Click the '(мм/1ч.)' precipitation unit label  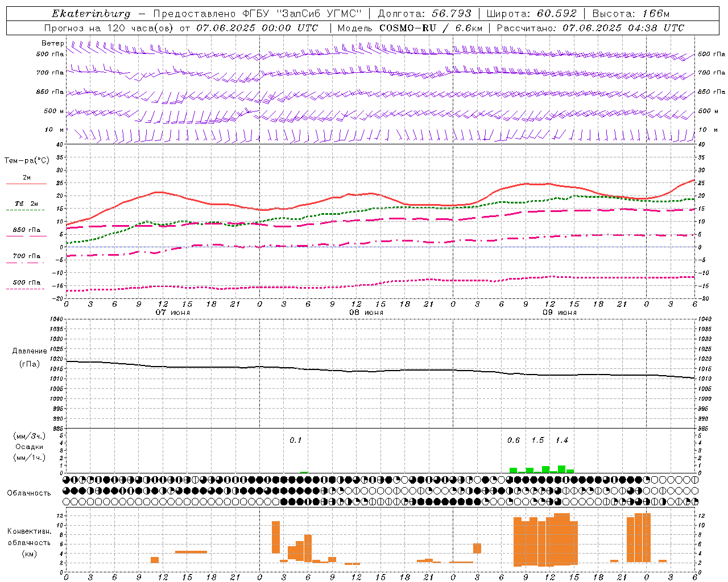[30, 458]
